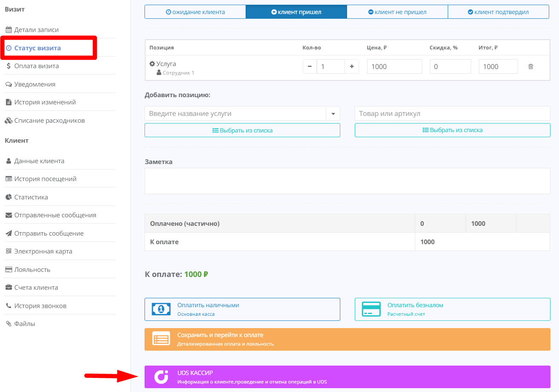559x392 pixels.
Task: Click the document icon beside История изменений
Action: click(x=8, y=102)
